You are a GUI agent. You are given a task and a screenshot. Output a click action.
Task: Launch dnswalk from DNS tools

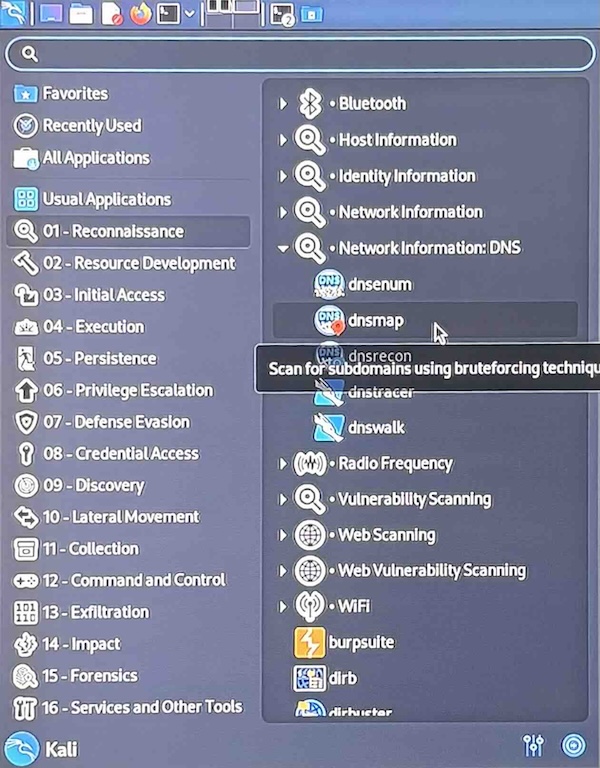tap(376, 428)
